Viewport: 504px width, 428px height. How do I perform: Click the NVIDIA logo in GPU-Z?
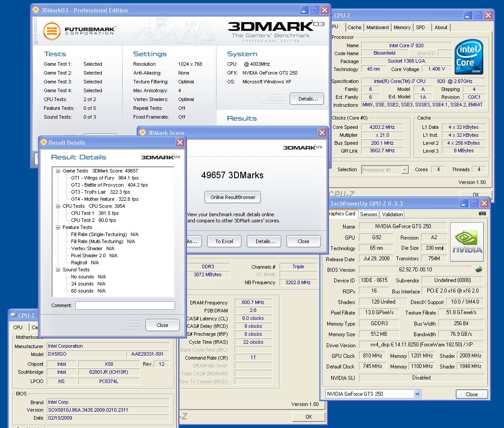coord(467,242)
